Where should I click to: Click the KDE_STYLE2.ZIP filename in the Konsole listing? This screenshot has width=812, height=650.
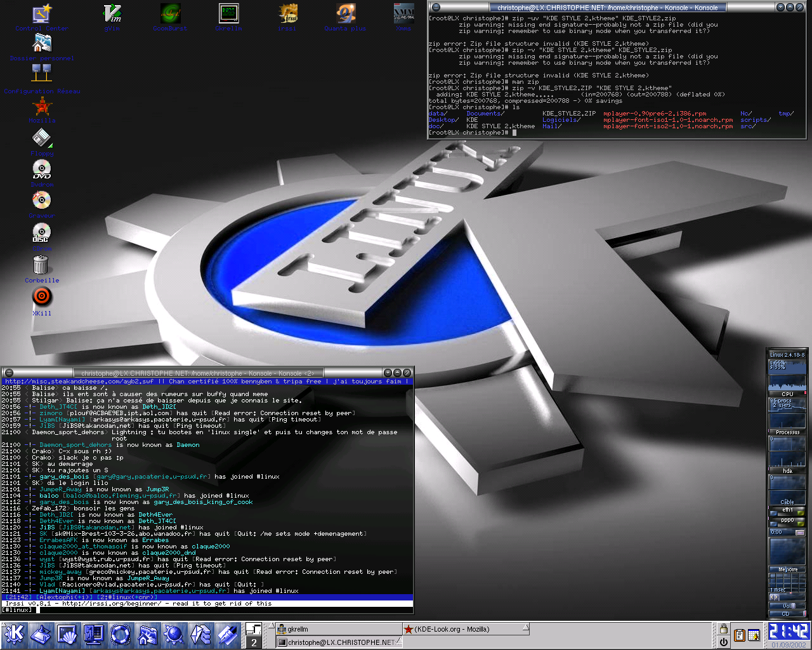click(x=569, y=114)
